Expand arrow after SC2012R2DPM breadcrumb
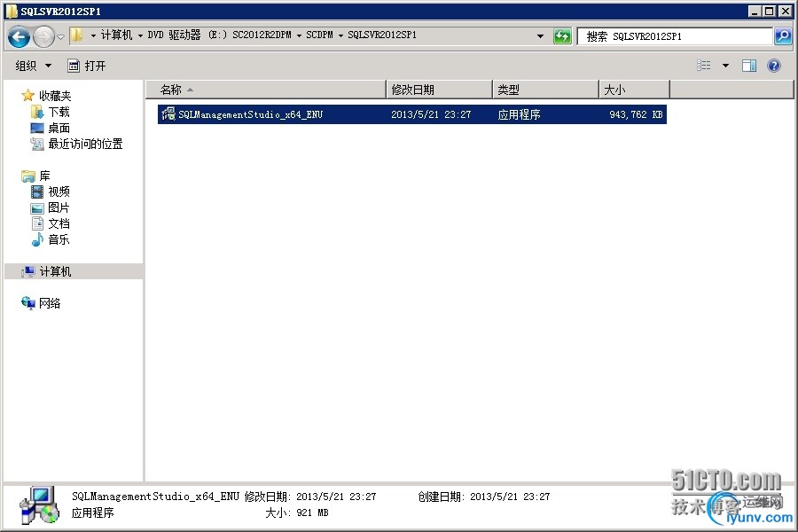 [299, 35]
